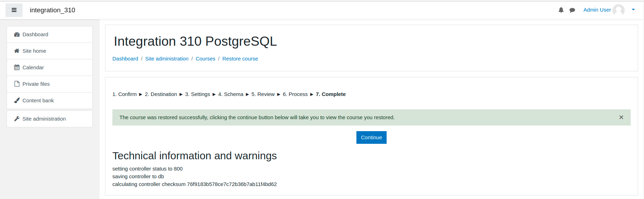This screenshot has width=644, height=199.
Task: Open the messages speech bubble icon
Action: tap(572, 10)
